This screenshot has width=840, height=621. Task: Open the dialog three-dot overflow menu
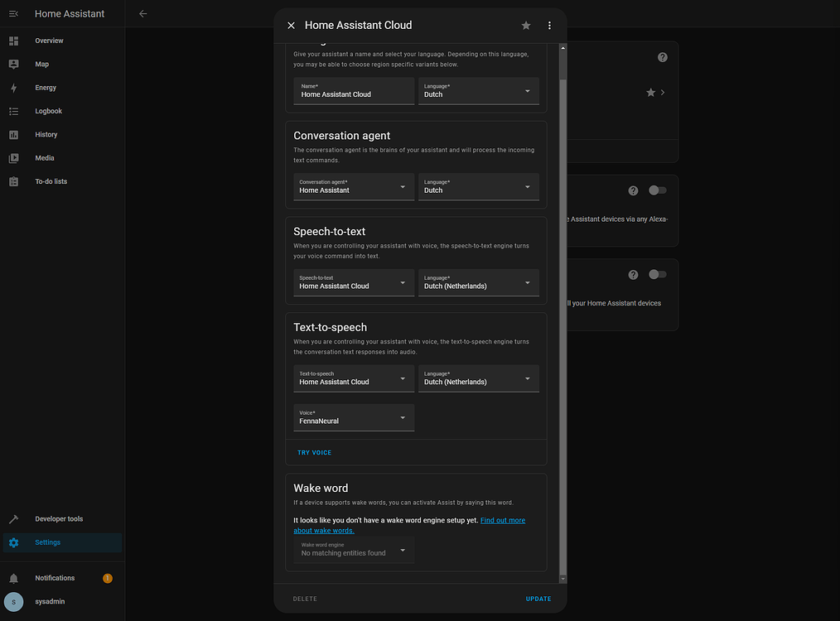point(549,26)
